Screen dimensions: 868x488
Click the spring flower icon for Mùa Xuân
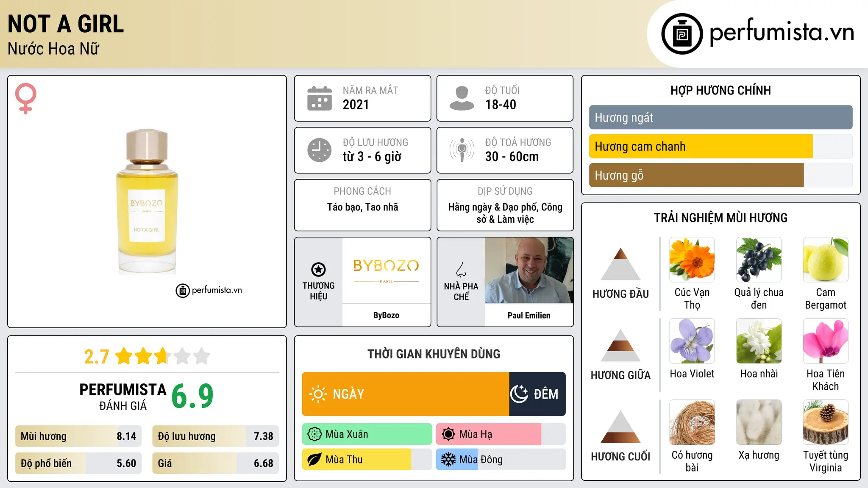coord(314,434)
